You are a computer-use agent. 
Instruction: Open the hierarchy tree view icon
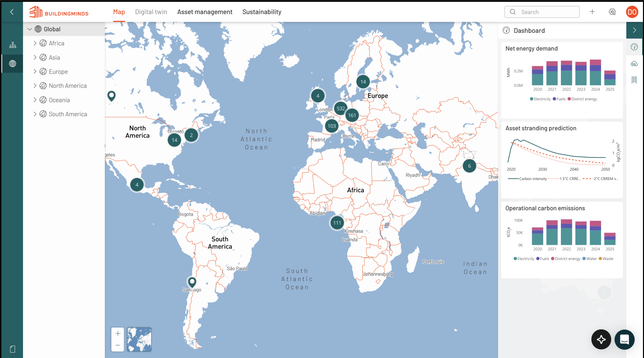[x=13, y=45]
